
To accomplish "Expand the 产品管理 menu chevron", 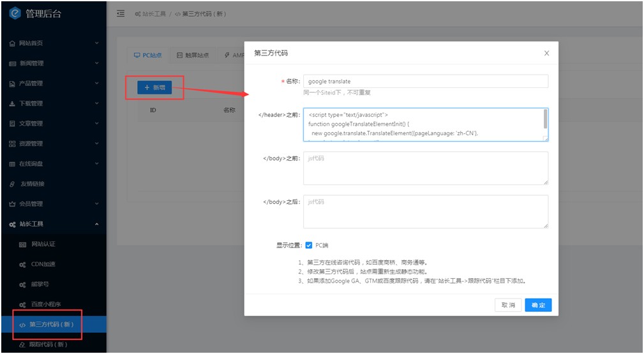I will [x=97, y=84].
